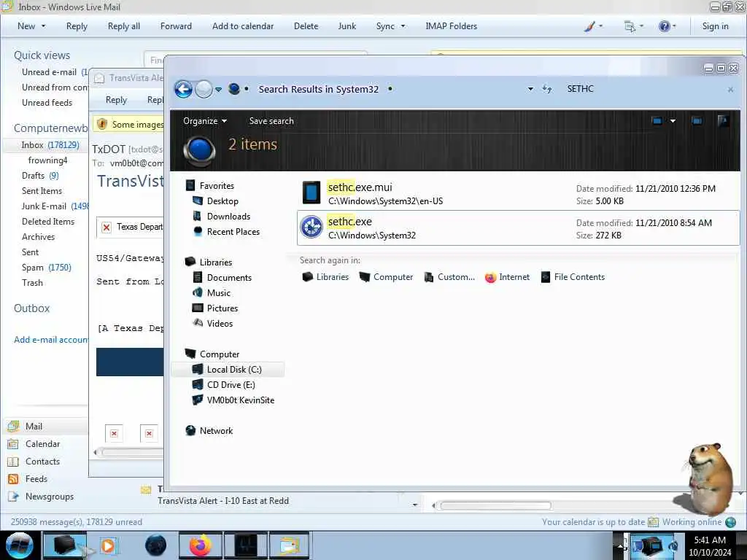Click the forward navigation button in Explorer
The width and height of the screenshot is (747, 560).
tap(204, 89)
